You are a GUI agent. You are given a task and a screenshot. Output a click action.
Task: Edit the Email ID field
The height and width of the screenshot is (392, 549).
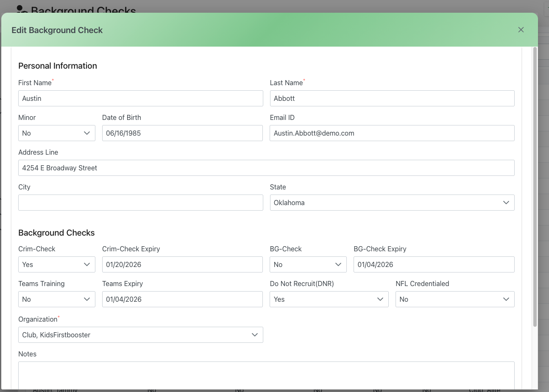392,133
